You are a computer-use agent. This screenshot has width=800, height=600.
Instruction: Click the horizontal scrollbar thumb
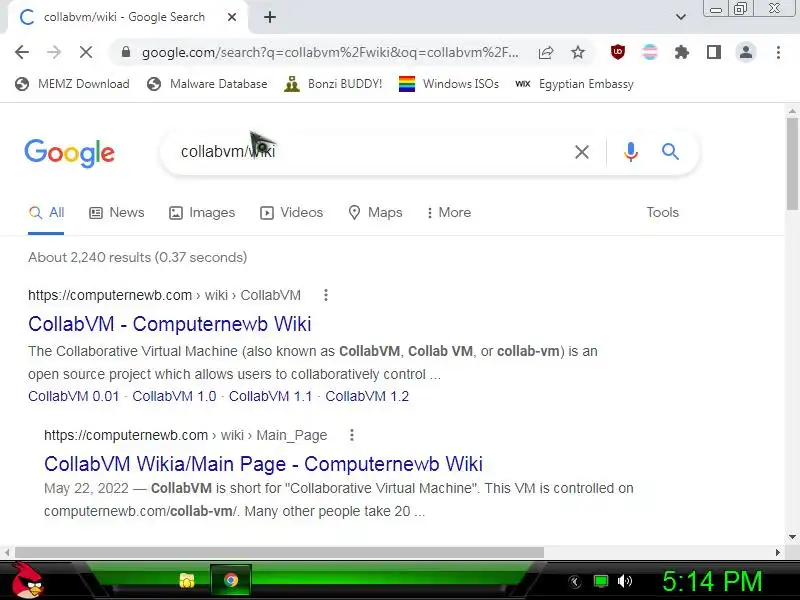pyautogui.click(x=279, y=553)
